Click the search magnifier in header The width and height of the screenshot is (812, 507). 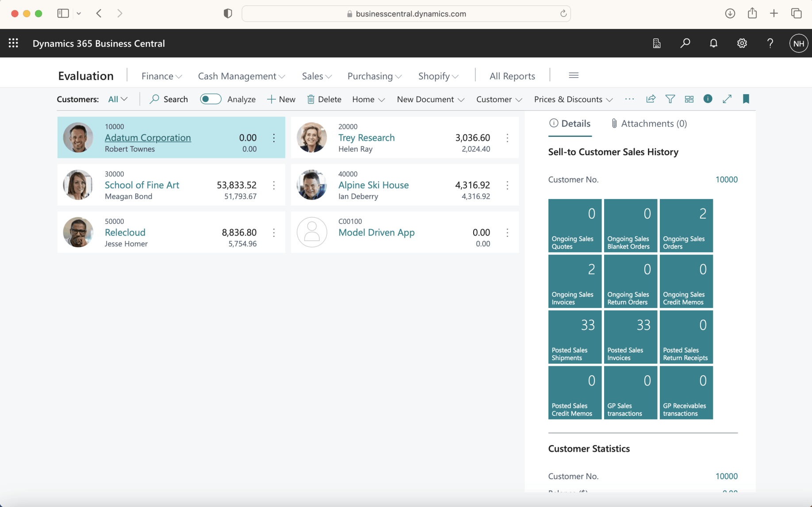point(685,43)
